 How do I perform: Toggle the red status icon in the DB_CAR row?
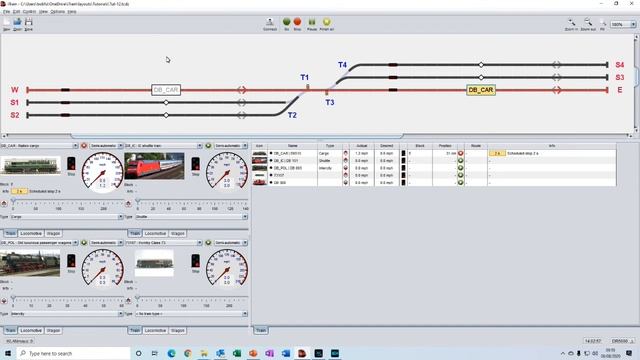pos(460,153)
